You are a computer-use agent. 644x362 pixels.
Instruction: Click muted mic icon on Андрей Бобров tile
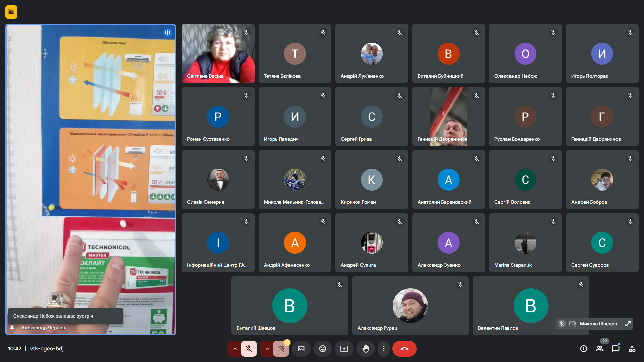(x=630, y=159)
